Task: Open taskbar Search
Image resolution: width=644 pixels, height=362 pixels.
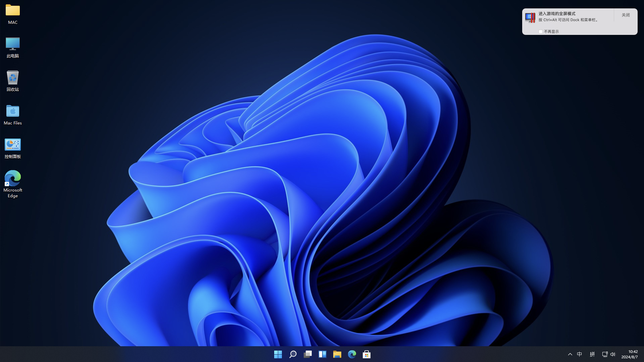Action: click(293, 354)
